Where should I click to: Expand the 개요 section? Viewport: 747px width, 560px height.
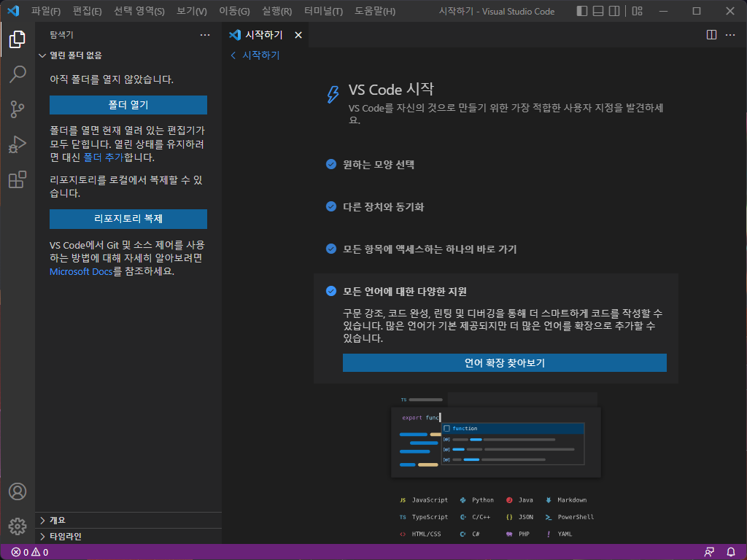(128, 520)
